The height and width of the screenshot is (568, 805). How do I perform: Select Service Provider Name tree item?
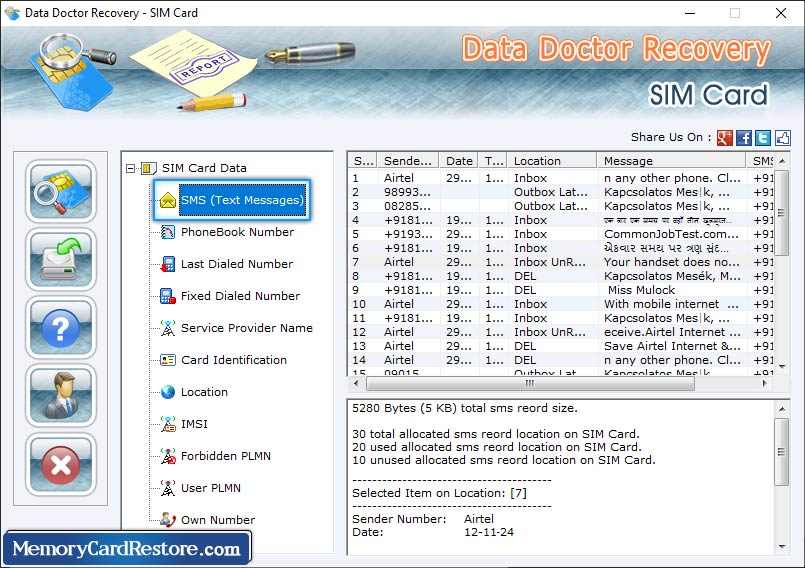tap(246, 328)
